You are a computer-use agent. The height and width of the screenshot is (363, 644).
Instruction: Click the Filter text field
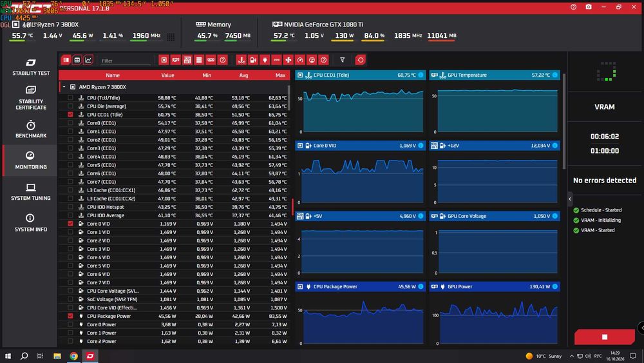pyautogui.click(x=126, y=61)
